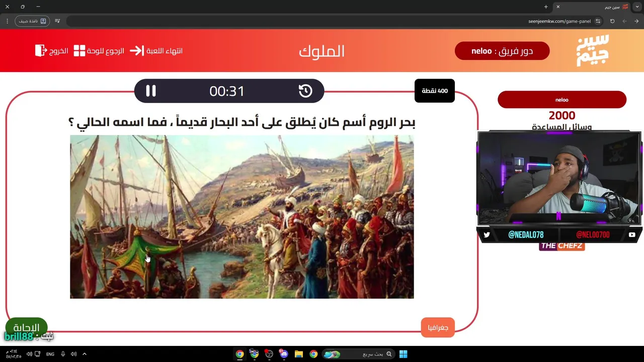Open the first Chrome icon on the taskbar
The height and width of the screenshot is (362, 644).
[x=240, y=354]
